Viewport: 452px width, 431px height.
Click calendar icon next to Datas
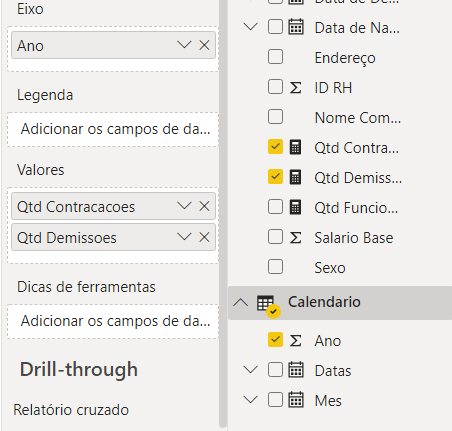(x=296, y=370)
